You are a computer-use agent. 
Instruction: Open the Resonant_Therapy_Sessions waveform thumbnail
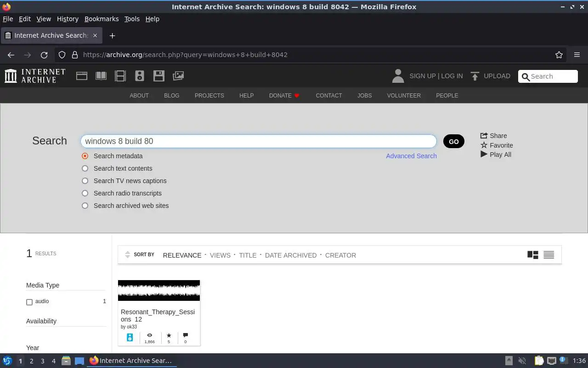pyautogui.click(x=159, y=290)
